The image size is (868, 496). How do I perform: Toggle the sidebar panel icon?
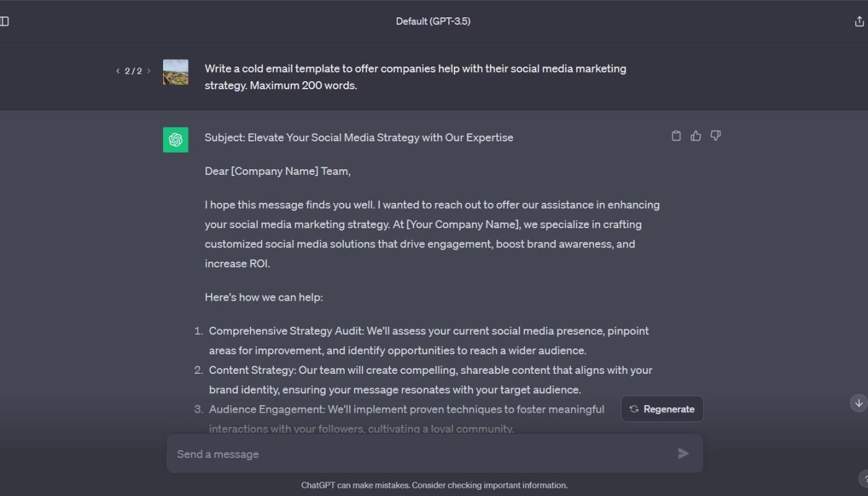pyautogui.click(x=4, y=21)
